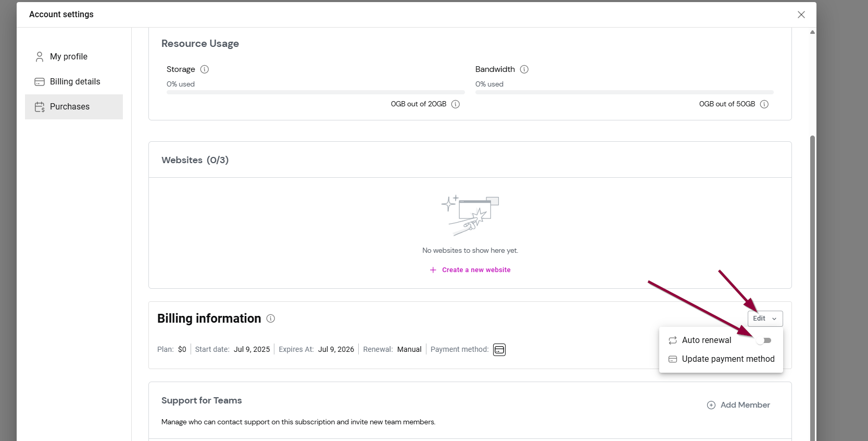
Task: Enable the Auto renewal toggle
Action: click(764, 340)
